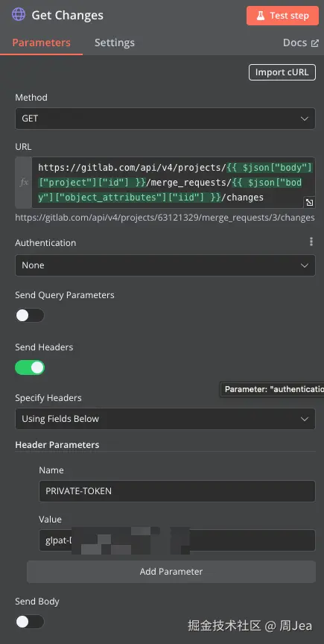Click the globe HTTP node icon
The image size is (324, 644).
[x=19, y=15]
